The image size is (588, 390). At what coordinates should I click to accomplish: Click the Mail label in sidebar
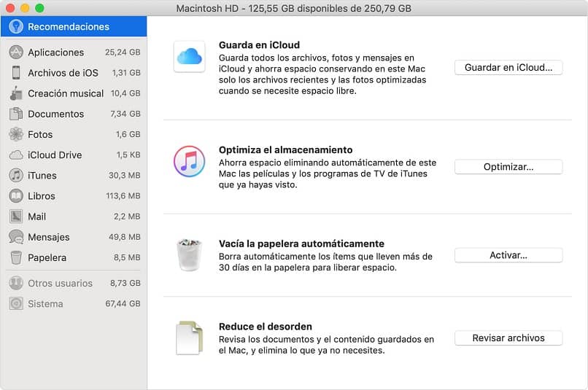click(x=36, y=217)
